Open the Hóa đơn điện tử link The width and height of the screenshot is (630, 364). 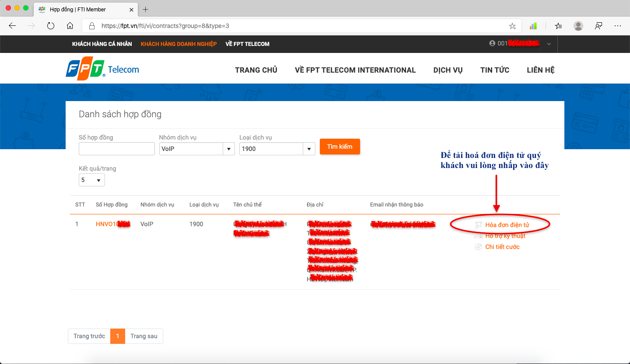coord(507,225)
